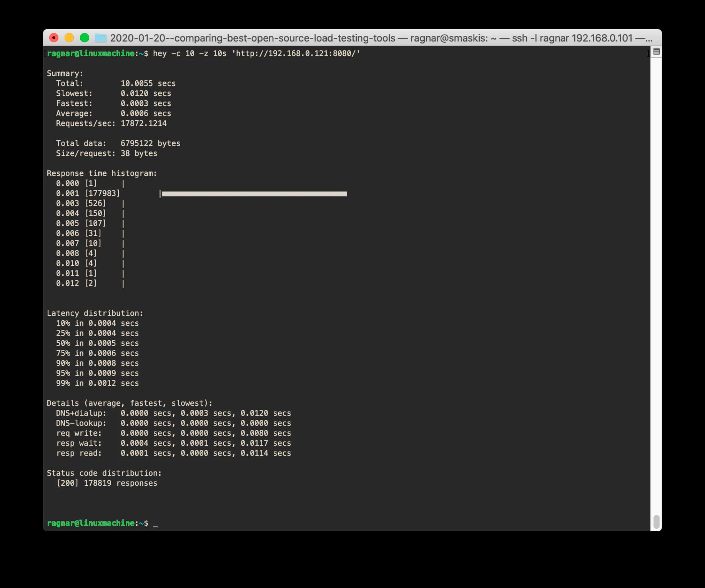
Task: Click the Fastest value 0.0003 secs
Action: coord(146,103)
